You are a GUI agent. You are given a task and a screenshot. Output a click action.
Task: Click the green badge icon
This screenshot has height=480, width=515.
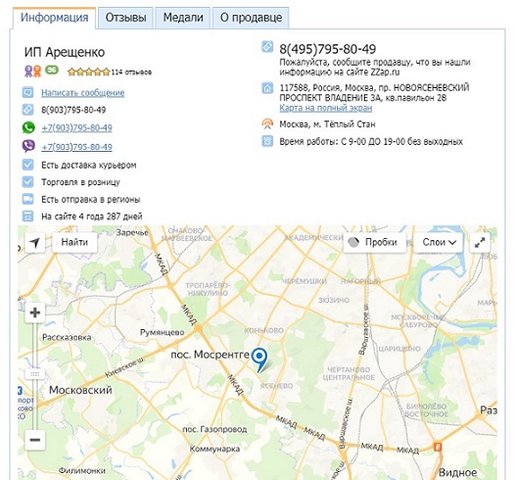pos(52,70)
